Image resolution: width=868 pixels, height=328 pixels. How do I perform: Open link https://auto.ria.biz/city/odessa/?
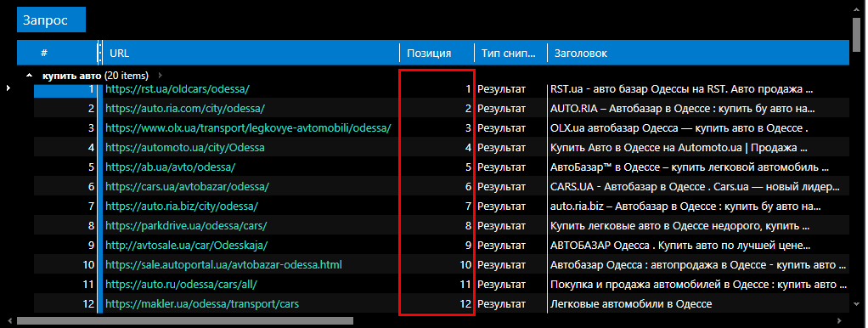(x=182, y=206)
